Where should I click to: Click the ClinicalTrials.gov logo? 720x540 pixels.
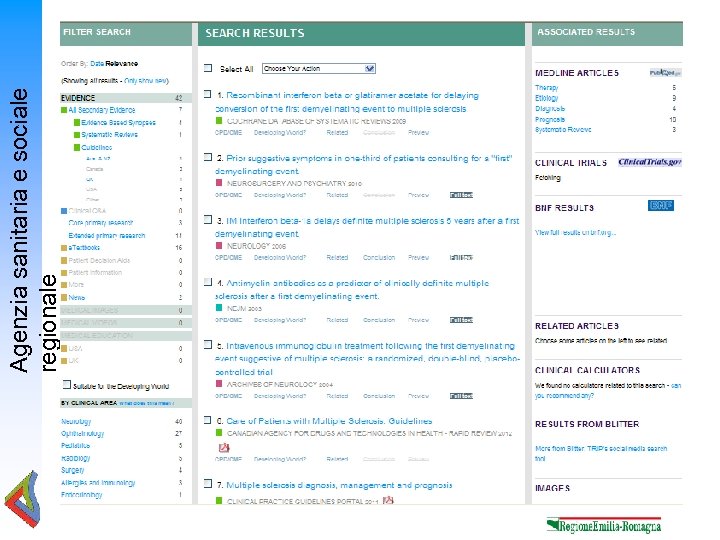click(650, 162)
